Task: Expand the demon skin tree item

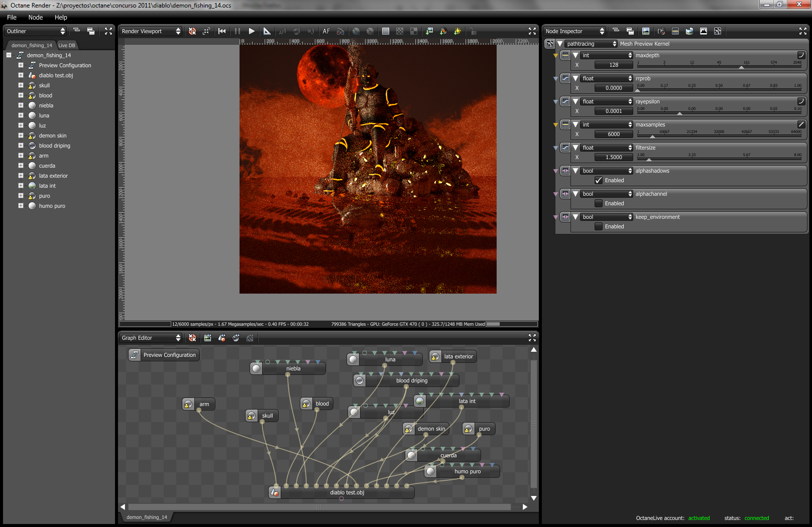Action: pyautogui.click(x=21, y=136)
